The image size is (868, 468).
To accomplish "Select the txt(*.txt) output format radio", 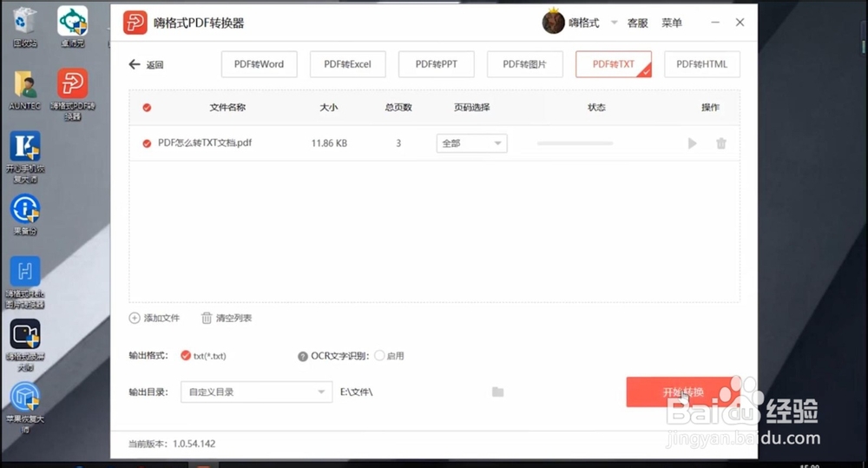I will click(186, 356).
